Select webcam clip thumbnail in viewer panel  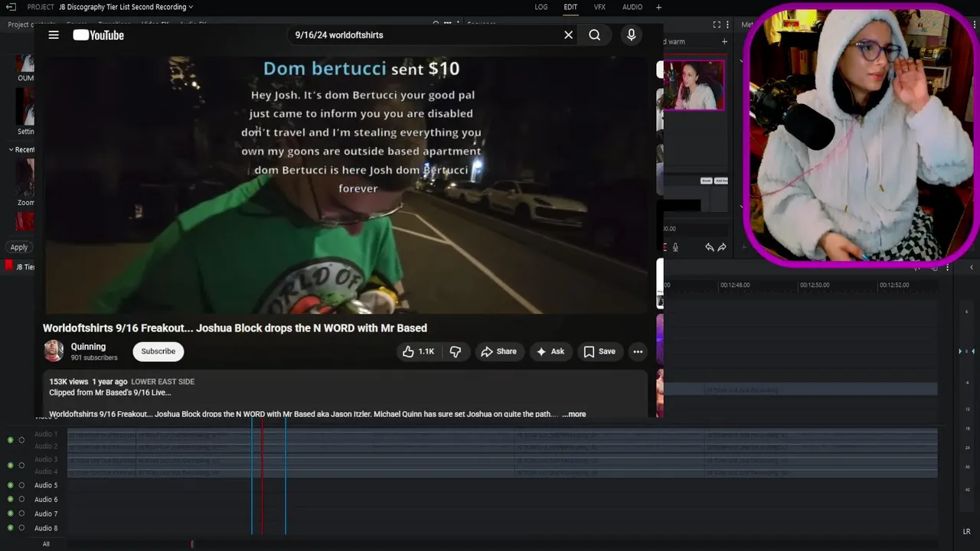point(694,86)
